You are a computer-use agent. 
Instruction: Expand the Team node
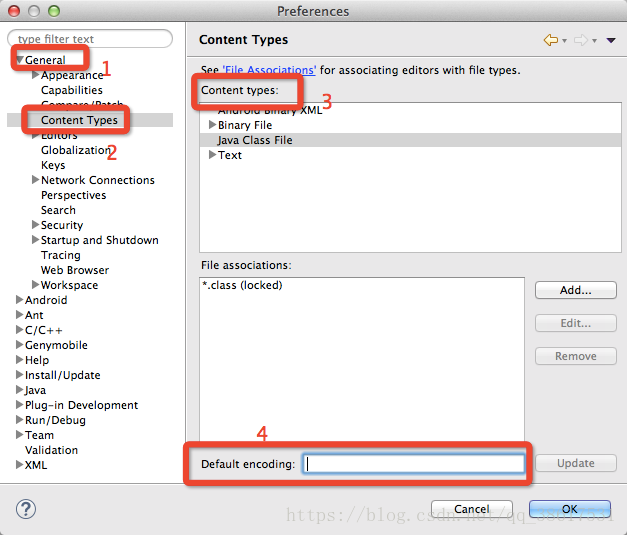pos(19,435)
